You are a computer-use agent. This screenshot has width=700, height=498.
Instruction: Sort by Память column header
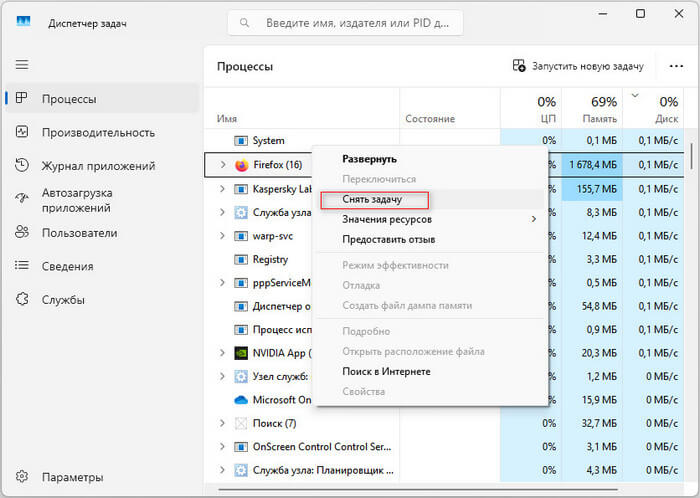(x=590, y=110)
